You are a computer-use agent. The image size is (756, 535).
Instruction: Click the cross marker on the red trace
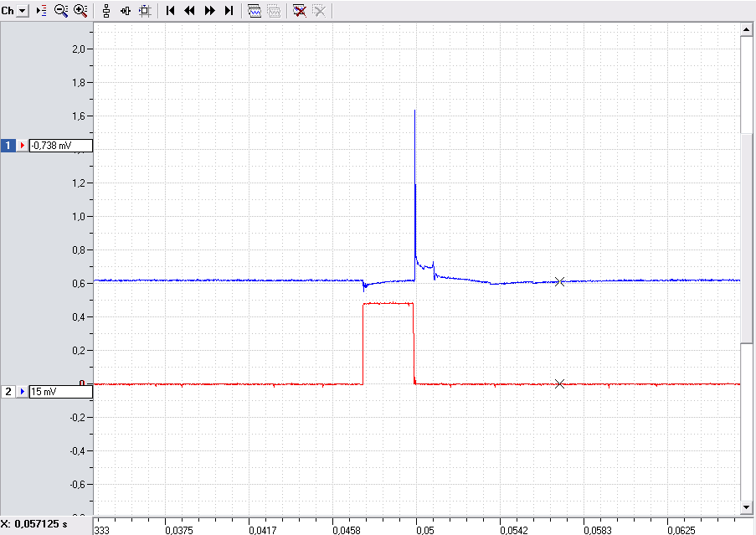tap(559, 384)
